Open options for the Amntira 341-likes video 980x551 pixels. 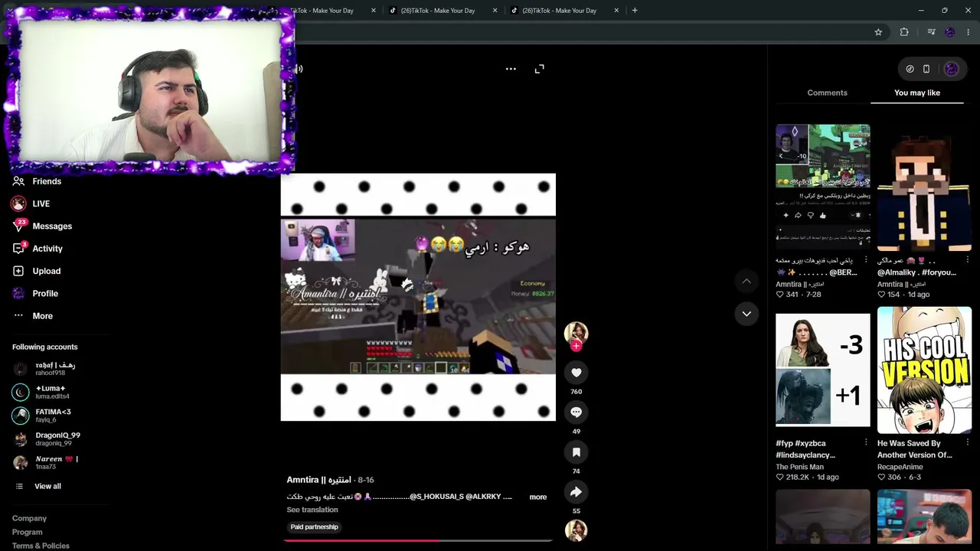(866, 260)
